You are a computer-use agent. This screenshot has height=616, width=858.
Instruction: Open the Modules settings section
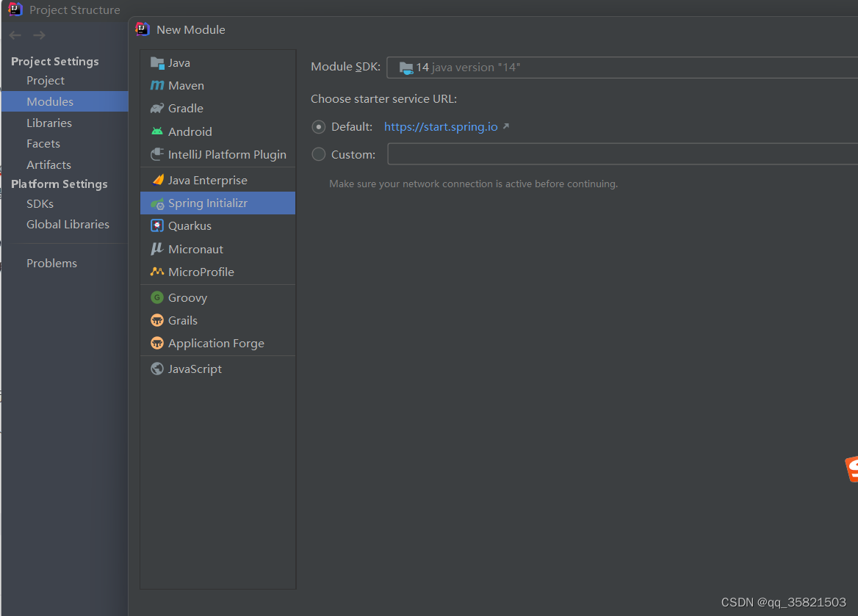tap(50, 102)
